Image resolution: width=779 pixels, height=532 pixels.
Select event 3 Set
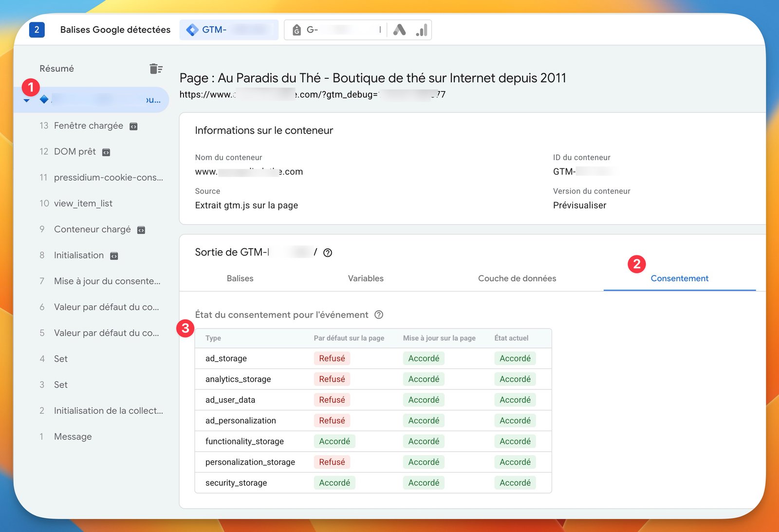pyautogui.click(x=54, y=385)
